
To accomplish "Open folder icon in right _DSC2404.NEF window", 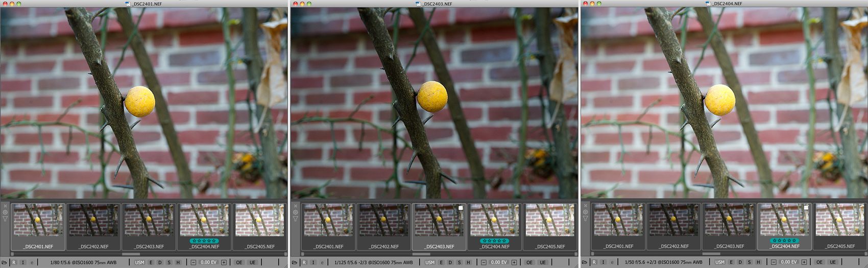I will coord(585,262).
